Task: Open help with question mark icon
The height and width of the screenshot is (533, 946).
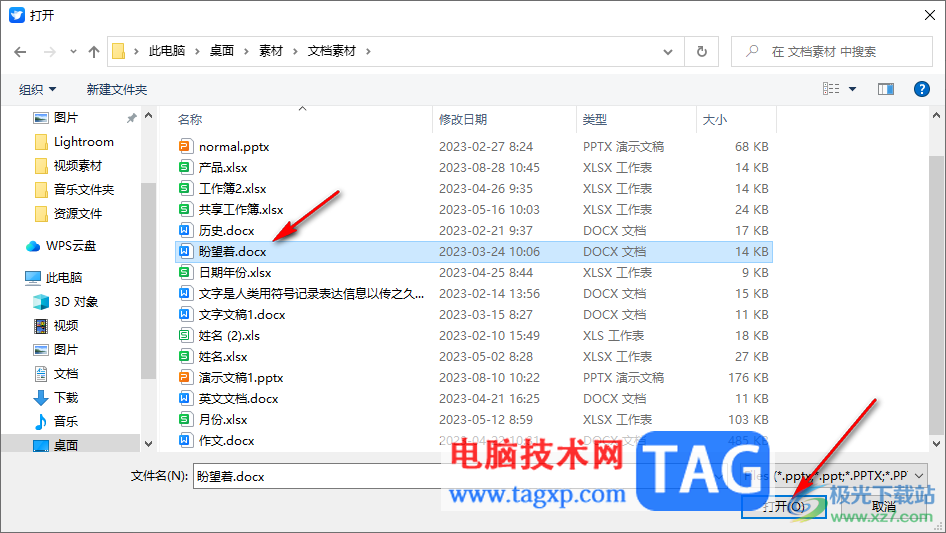Action: coord(921,89)
